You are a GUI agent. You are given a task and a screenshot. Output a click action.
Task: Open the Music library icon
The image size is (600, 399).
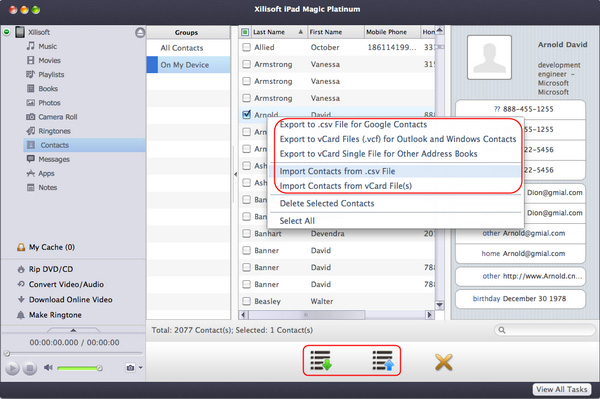(x=31, y=46)
